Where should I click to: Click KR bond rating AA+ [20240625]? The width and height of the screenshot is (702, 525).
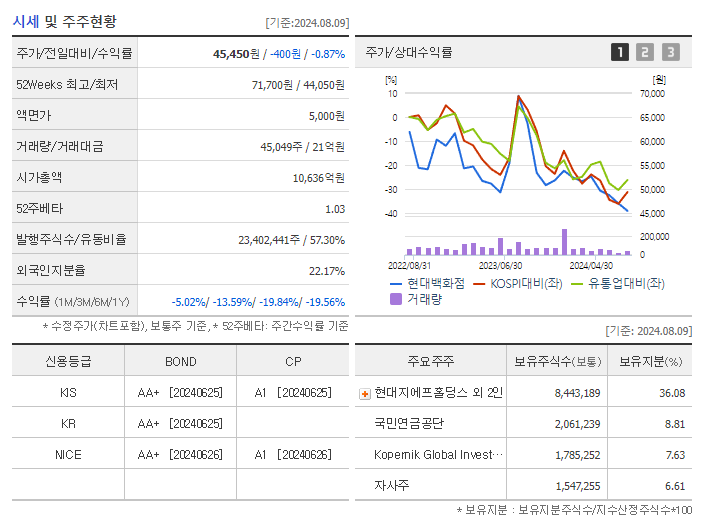[x=180, y=423]
